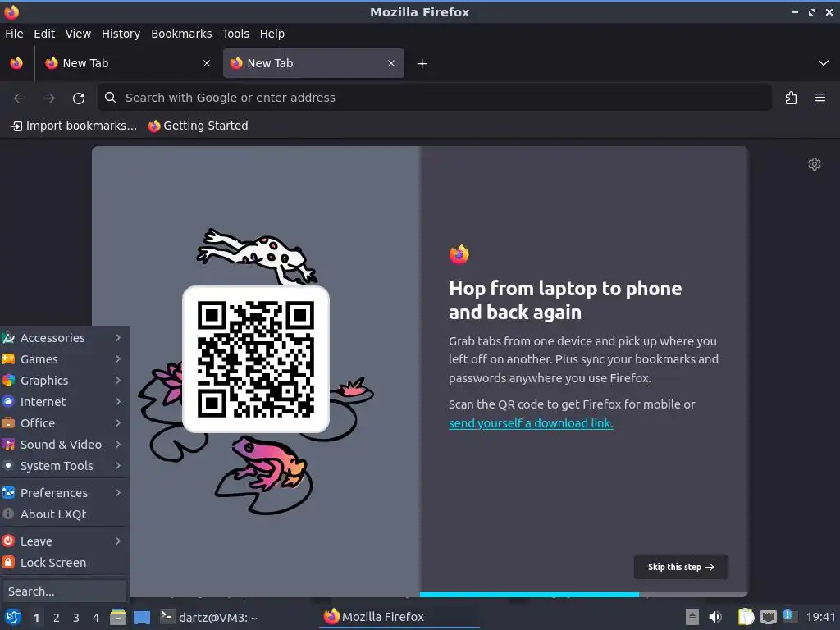Close the first New Tab
This screenshot has width=840, height=630.
[x=207, y=63]
